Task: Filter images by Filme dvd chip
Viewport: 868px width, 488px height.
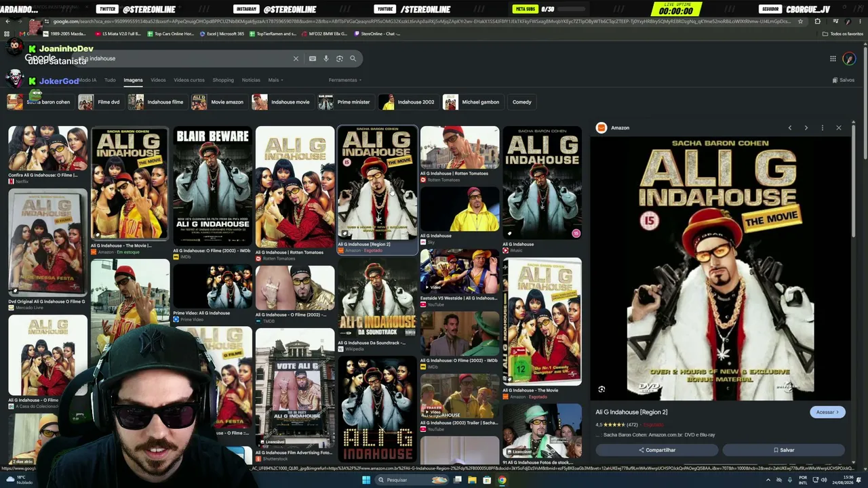Action: click(100, 102)
